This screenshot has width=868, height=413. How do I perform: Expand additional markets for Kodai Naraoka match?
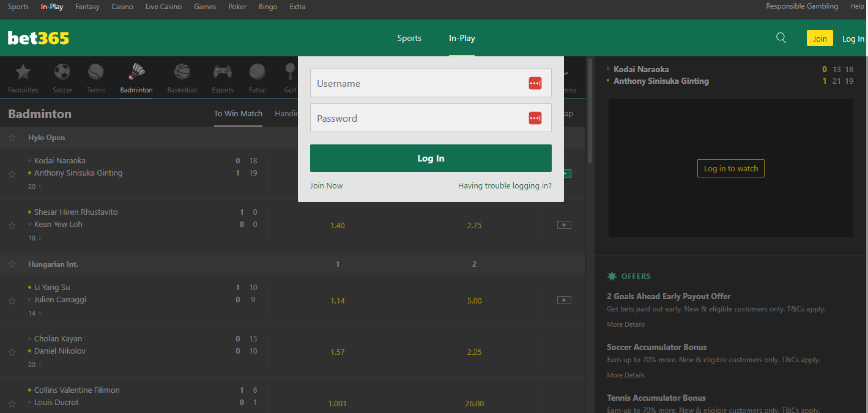[35, 186]
